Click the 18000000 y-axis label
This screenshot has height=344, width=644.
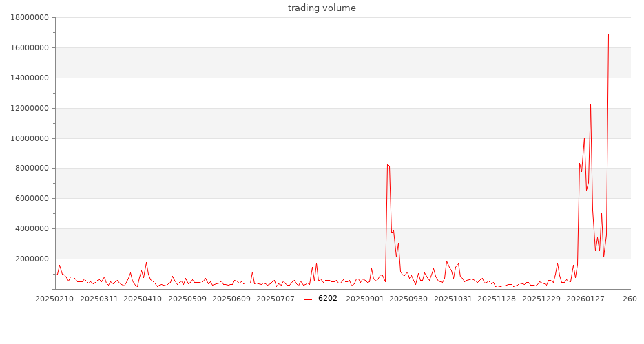pyautogui.click(x=28, y=18)
